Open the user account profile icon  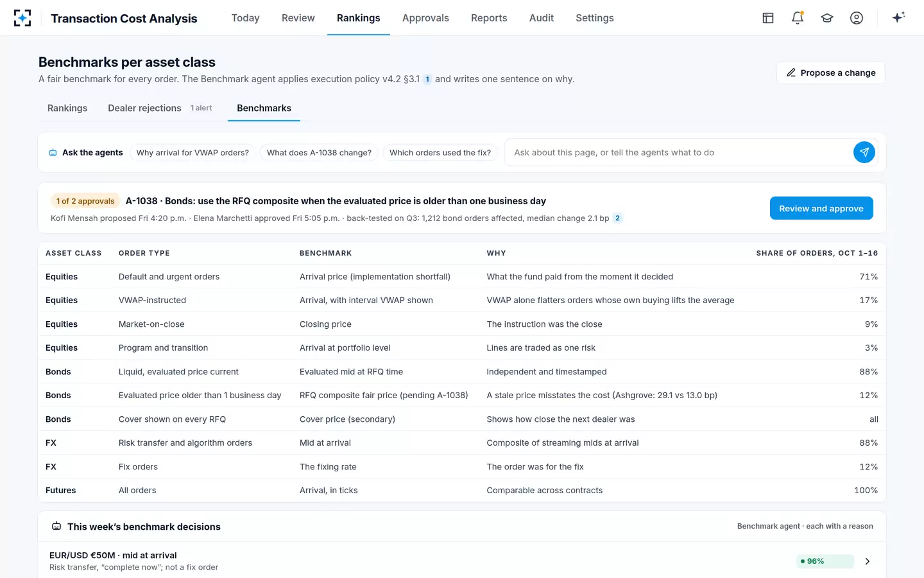857,18
